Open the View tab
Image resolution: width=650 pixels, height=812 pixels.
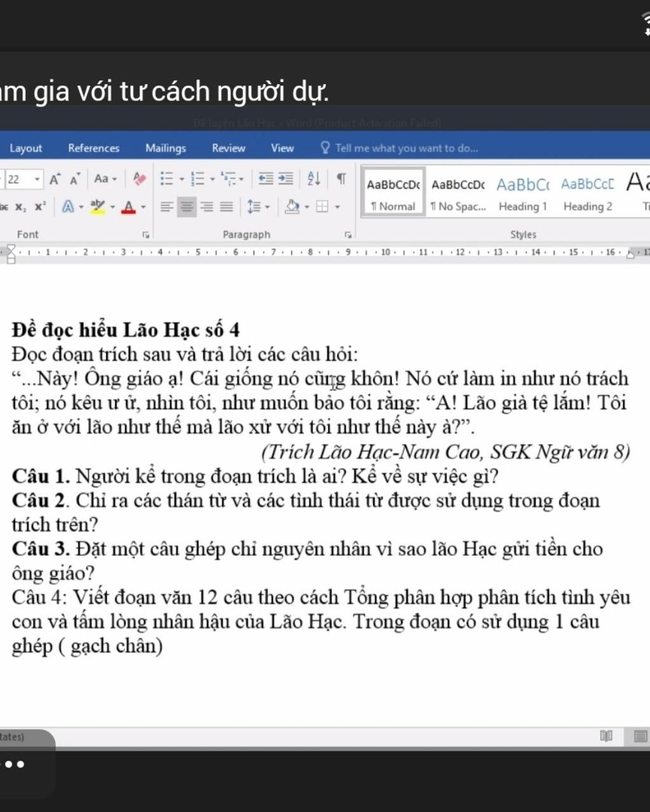(x=282, y=148)
